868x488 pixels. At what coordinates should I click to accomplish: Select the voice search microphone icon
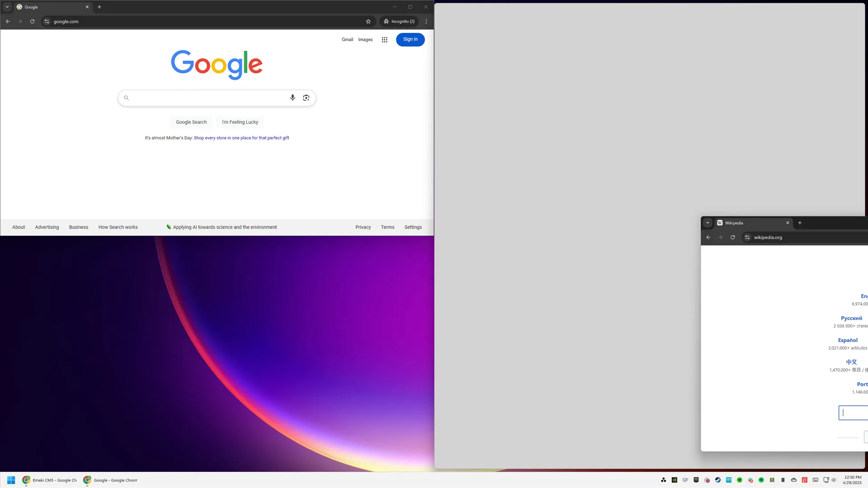pos(292,98)
